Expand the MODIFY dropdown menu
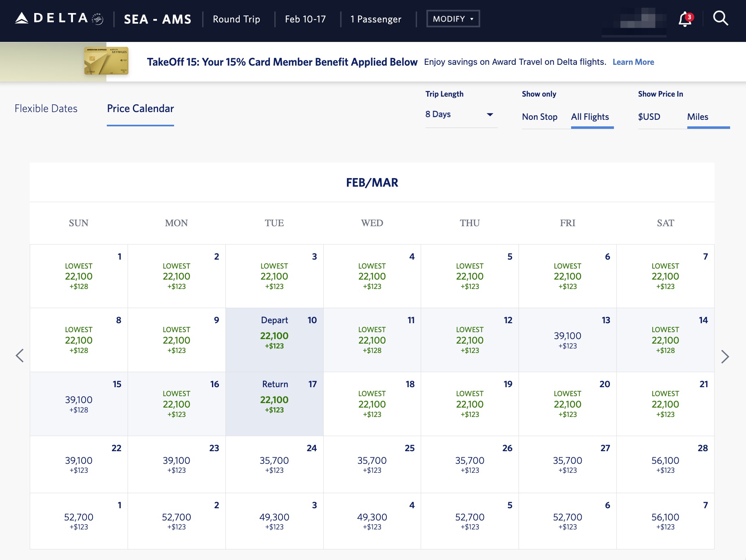Image resolution: width=746 pixels, height=560 pixels. 452,18
